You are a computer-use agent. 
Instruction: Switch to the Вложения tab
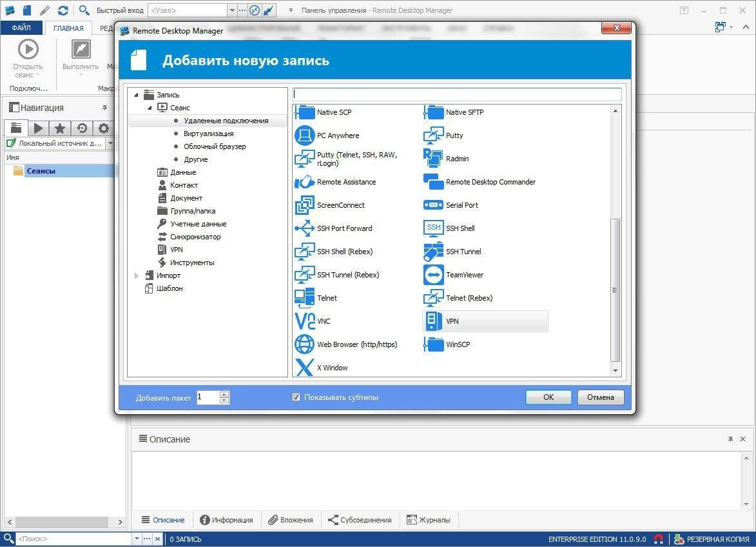pos(291,519)
